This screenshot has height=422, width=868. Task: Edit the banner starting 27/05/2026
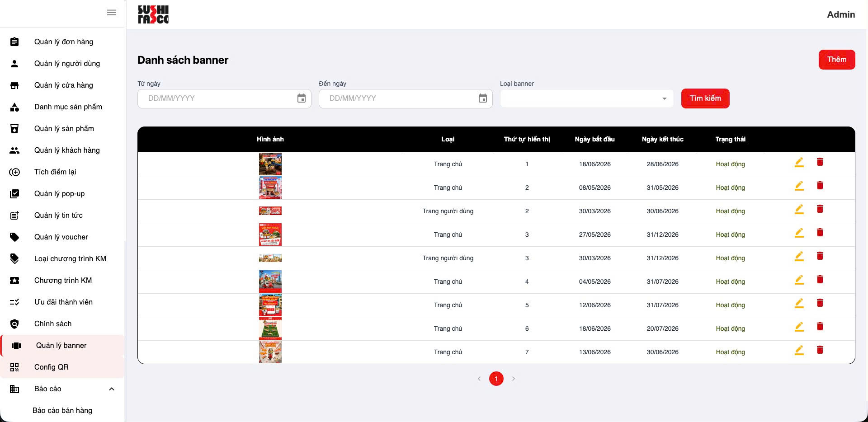[x=799, y=233]
